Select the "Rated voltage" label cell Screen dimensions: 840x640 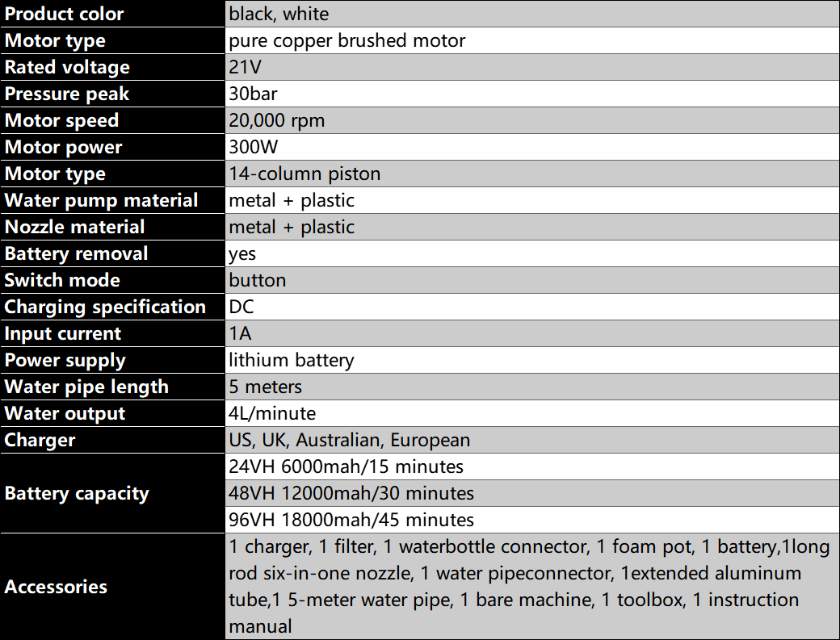67,67
